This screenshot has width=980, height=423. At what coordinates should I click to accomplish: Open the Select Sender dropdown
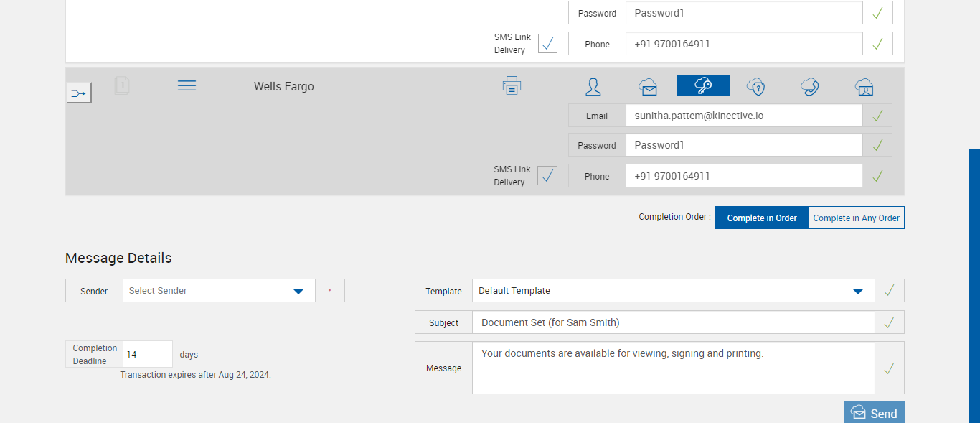tap(219, 291)
